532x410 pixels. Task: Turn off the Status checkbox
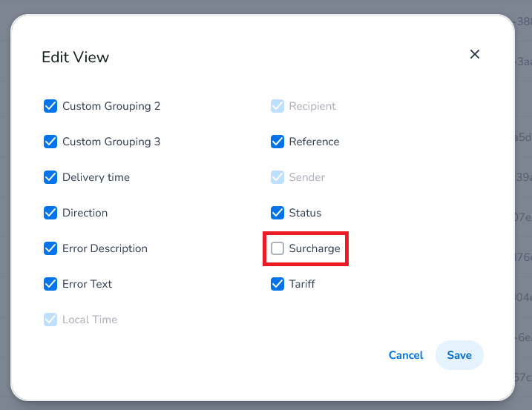coord(278,213)
